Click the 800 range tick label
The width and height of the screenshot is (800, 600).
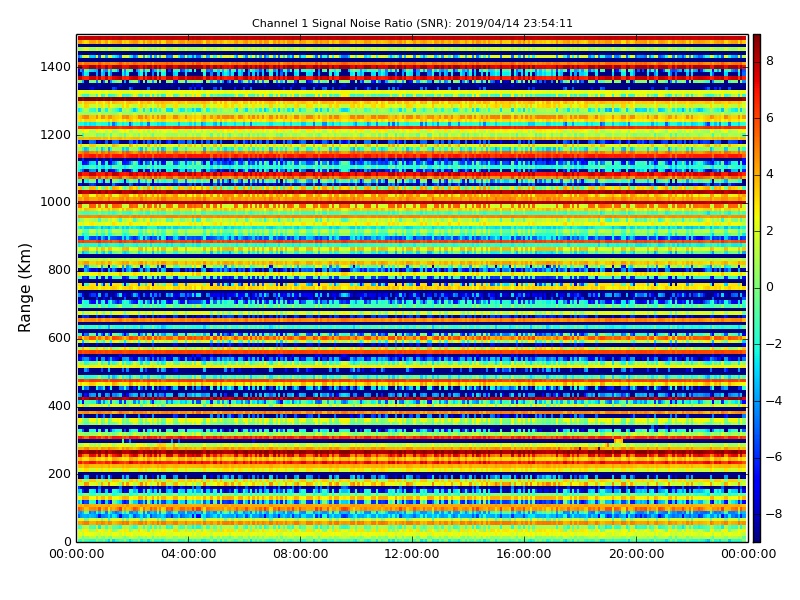click(59, 270)
